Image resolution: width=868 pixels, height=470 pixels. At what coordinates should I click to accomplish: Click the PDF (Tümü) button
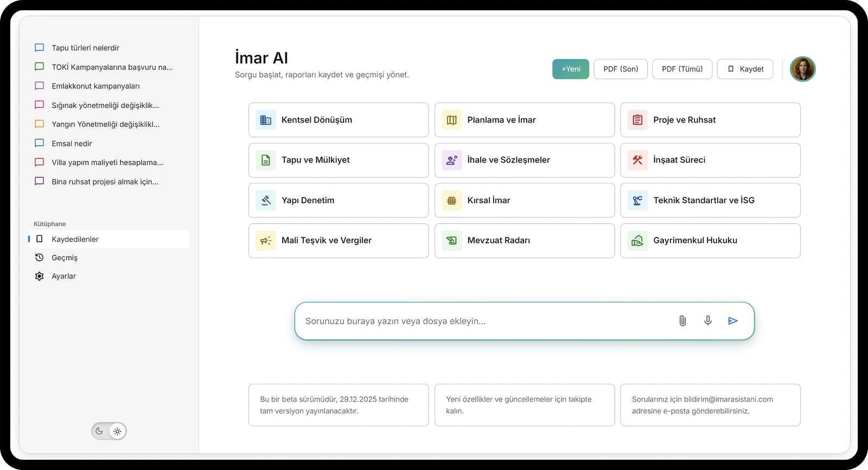click(682, 69)
